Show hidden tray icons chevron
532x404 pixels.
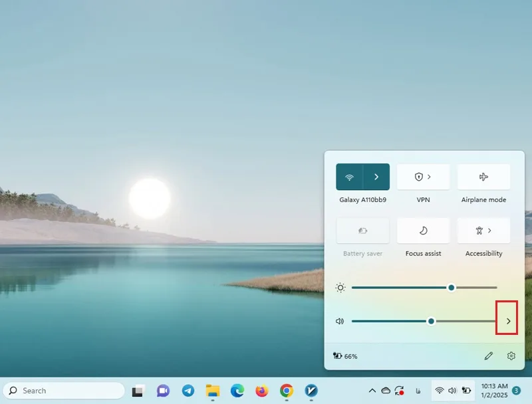pos(372,391)
